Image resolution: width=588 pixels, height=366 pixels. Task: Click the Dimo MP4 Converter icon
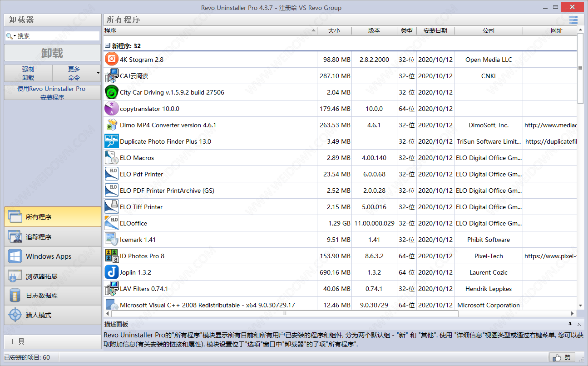coord(111,125)
